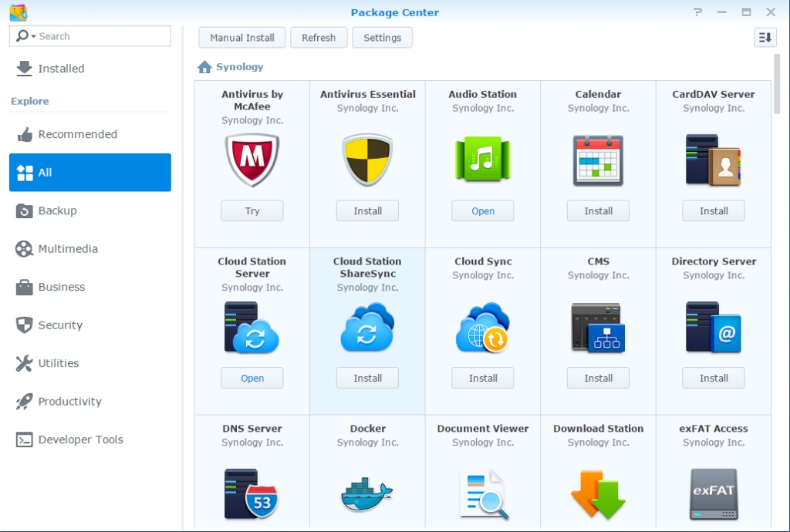Viewport: 790px width, 532px height.
Task: Open the Installed packages section
Action: point(61,69)
